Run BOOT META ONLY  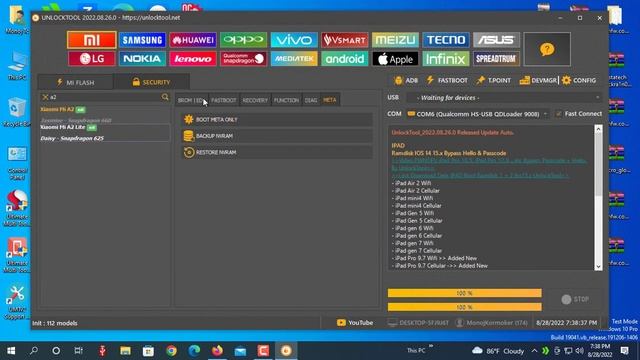pyautogui.click(x=277, y=120)
